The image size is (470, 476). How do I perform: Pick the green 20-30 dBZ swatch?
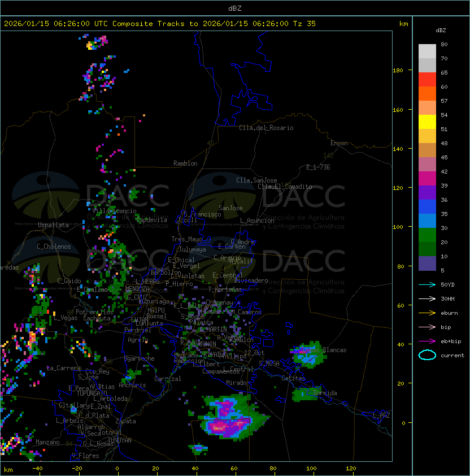[427, 235]
